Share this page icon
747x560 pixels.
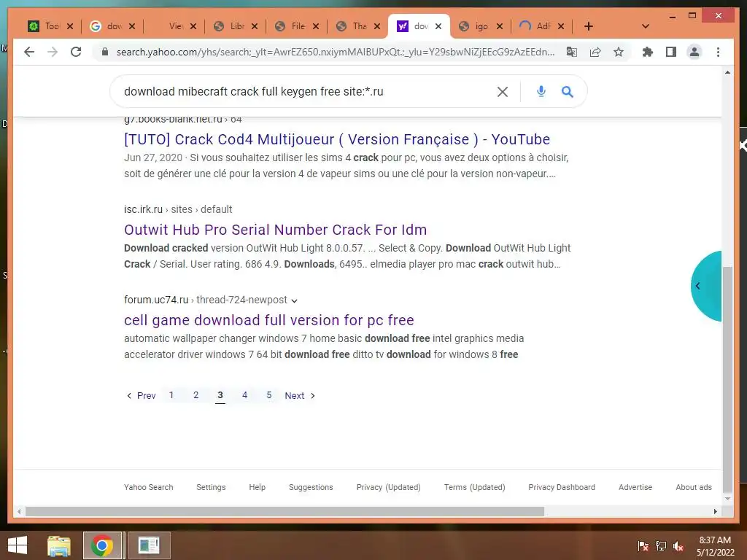pos(595,52)
